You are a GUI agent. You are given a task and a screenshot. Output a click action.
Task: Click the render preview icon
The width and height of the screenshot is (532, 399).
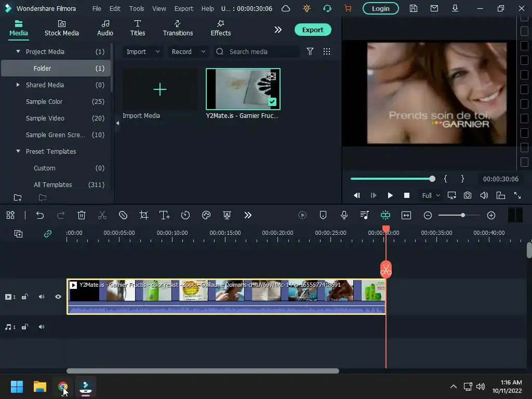click(302, 215)
